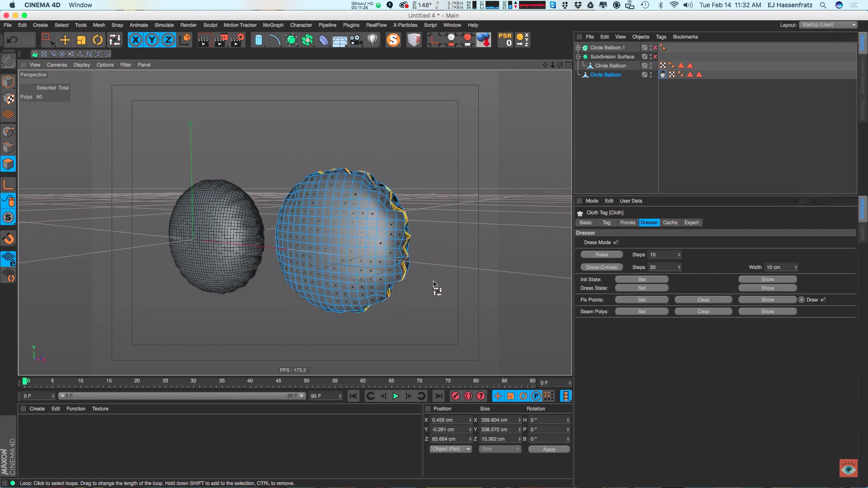Image resolution: width=868 pixels, height=488 pixels.
Task: Click the coordinate system cube icon
Action: coord(185,40)
